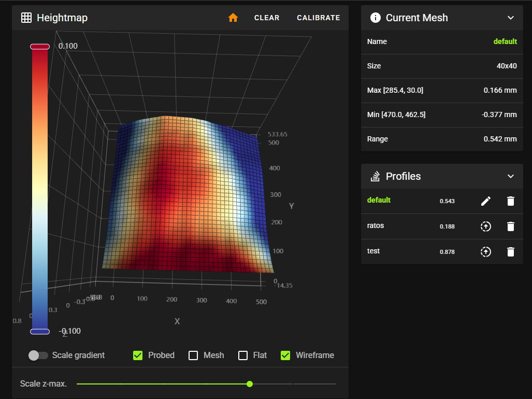Uncheck the Wireframe checkbox
This screenshot has height=399, width=532.
pyautogui.click(x=285, y=355)
